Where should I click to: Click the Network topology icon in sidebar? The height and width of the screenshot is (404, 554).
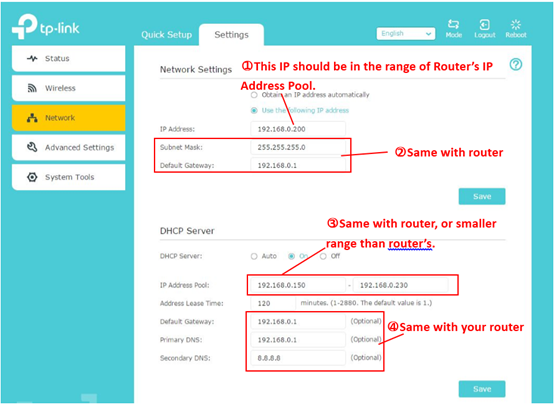32,118
